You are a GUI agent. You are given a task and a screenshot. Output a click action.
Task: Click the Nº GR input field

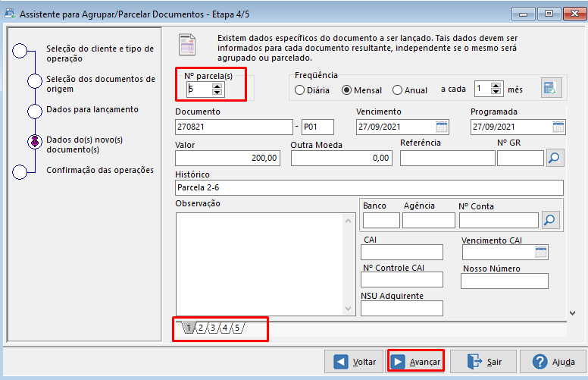(521, 158)
